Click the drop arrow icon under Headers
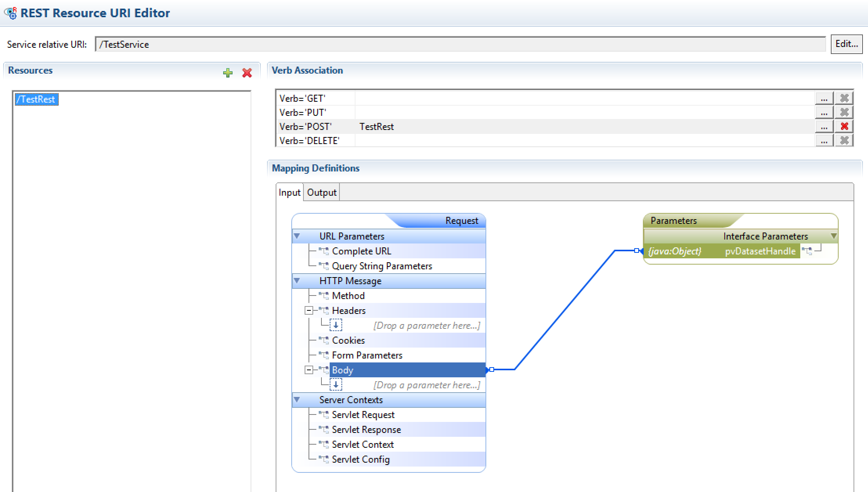Screen dimensions: 868x492 [336, 325]
